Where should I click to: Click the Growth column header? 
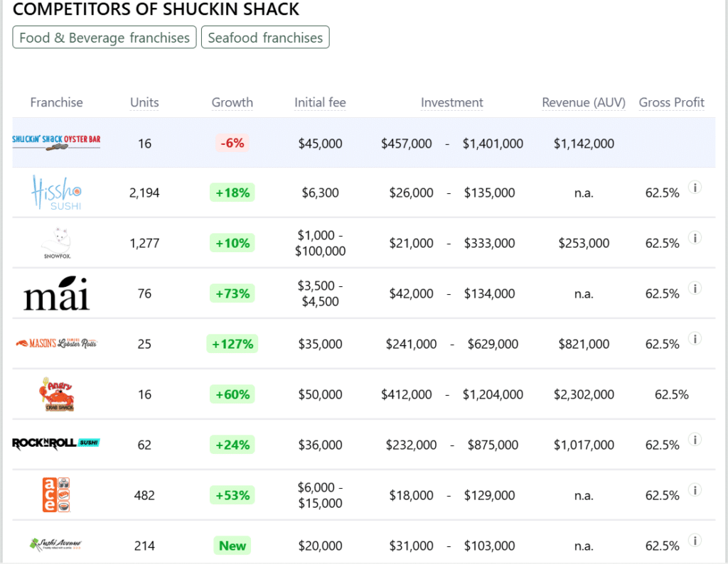(232, 102)
